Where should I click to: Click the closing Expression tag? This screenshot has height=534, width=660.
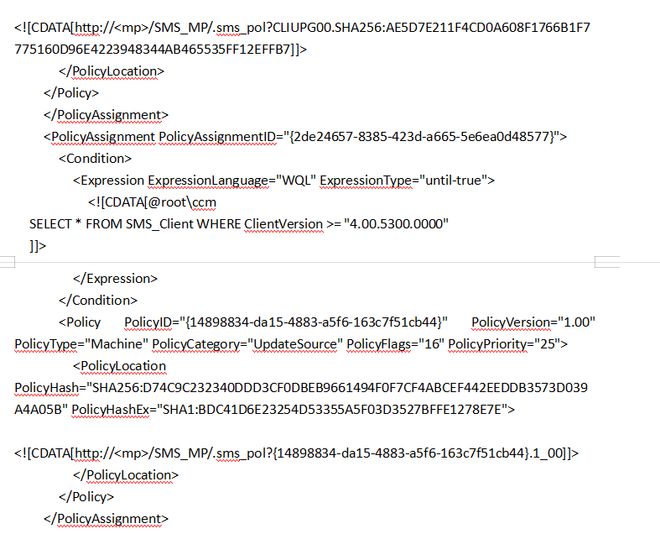[116, 278]
